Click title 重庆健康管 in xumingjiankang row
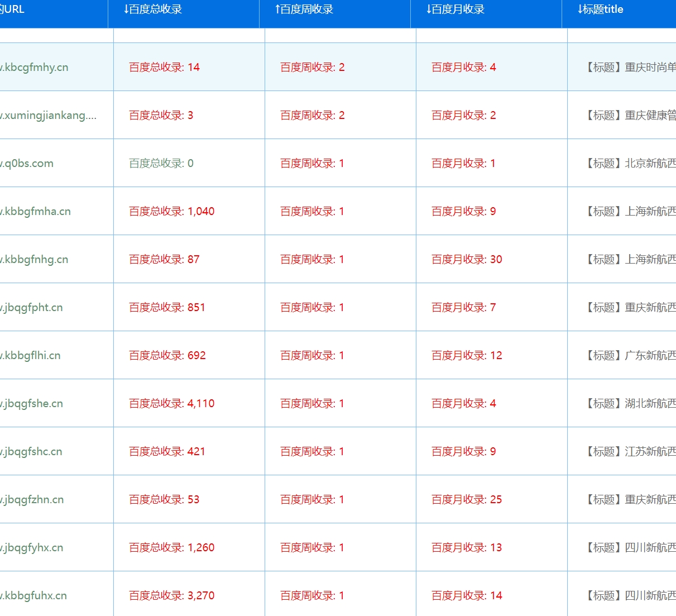676x616 pixels. (x=630, y=115)
